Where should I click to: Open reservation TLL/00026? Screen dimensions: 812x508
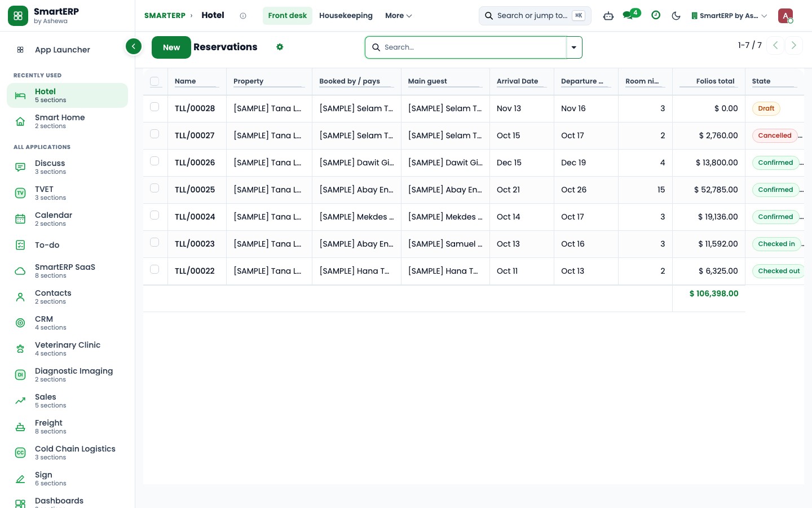tap(195, 163)
